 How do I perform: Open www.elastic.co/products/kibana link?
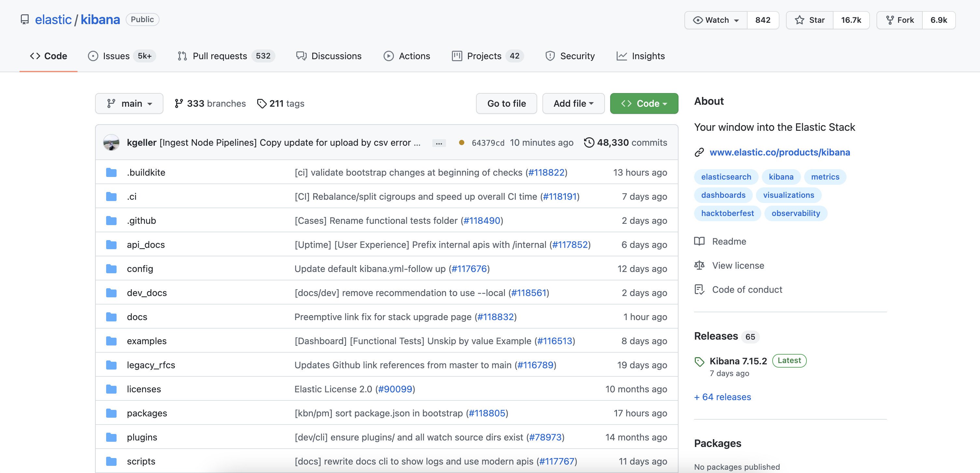coord(779,153)
